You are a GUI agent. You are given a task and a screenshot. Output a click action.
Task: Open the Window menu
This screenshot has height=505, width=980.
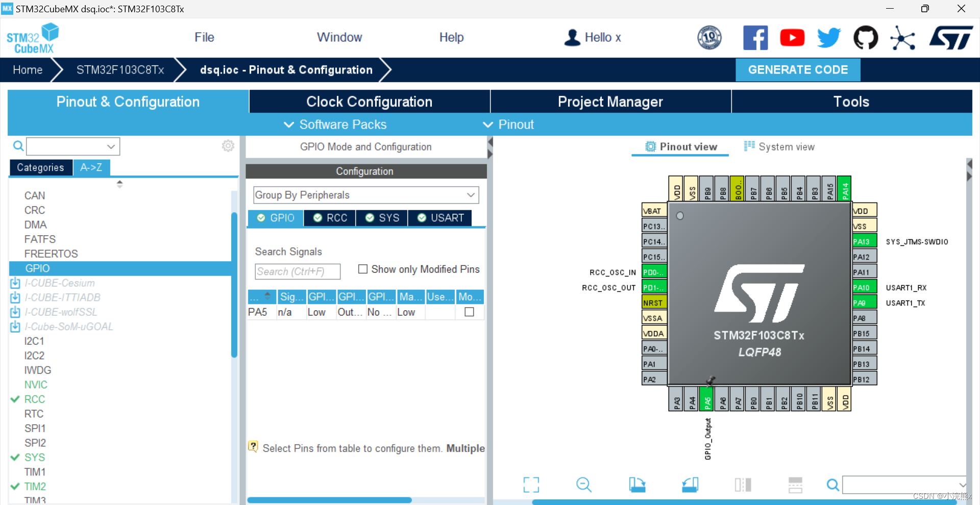coord(339,37)
